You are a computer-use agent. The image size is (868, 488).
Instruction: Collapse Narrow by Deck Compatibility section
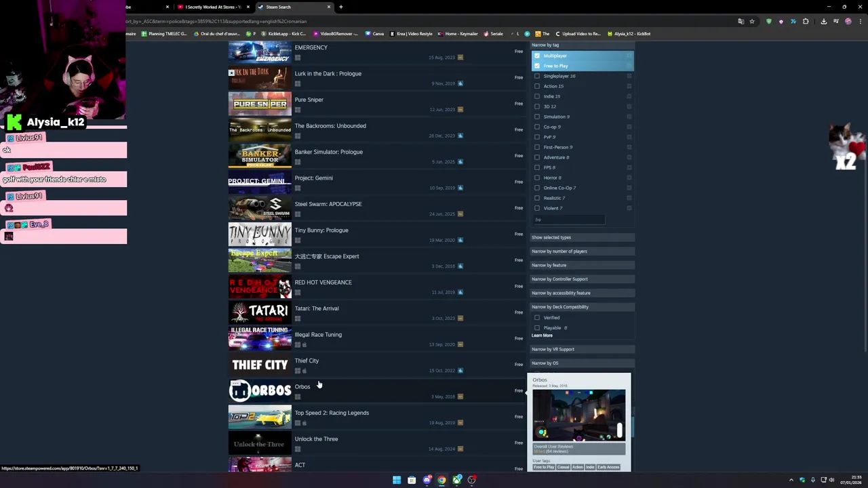[x=582, y=307]
